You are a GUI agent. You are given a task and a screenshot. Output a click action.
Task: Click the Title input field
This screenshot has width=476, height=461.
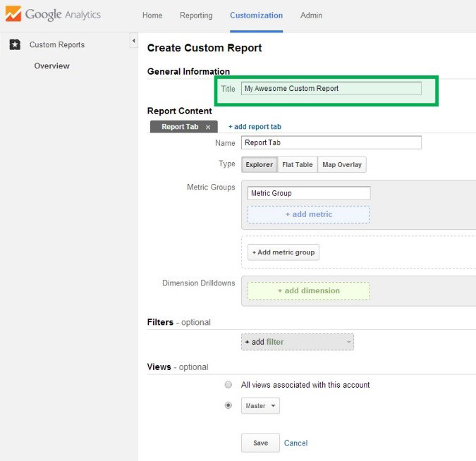331,88
